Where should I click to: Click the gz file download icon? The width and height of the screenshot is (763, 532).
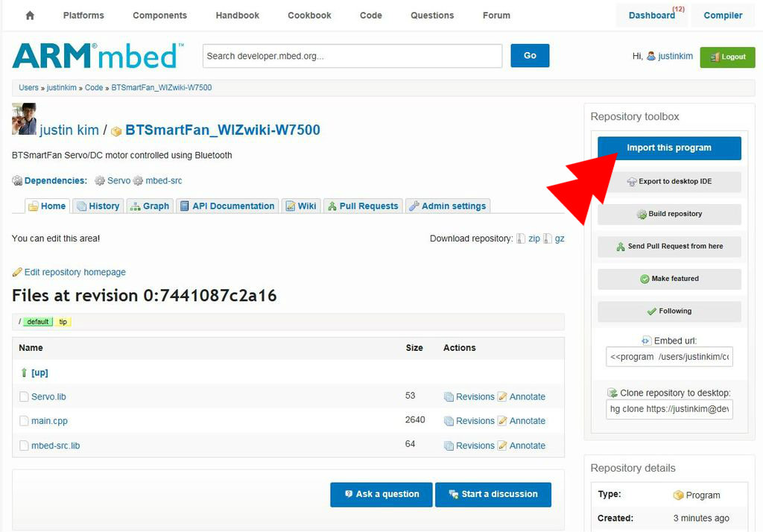point(548,238)
